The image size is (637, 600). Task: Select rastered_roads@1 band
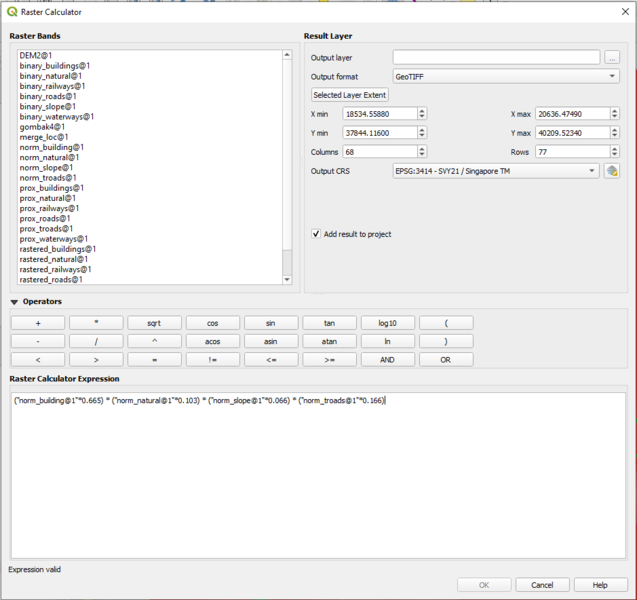click(51, 279)
